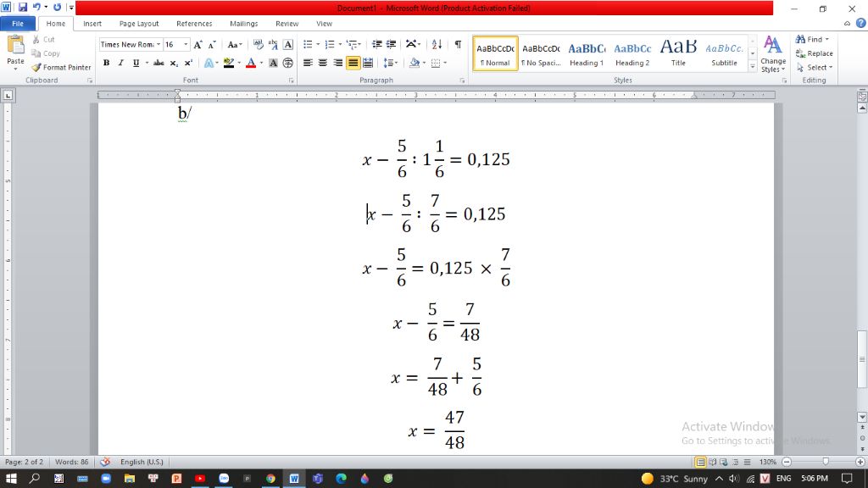Click the Character Shading icon
The width and height of the screenshot is (868, 488).
(x=273, y=63)
